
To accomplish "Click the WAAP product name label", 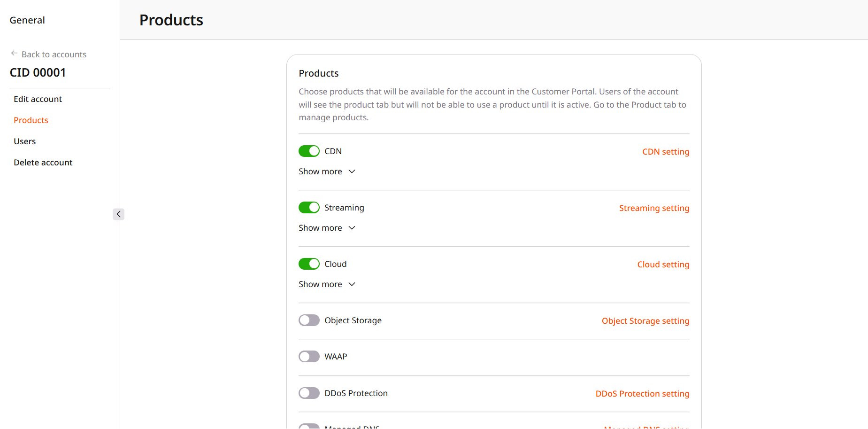I will tap(336, 357).
